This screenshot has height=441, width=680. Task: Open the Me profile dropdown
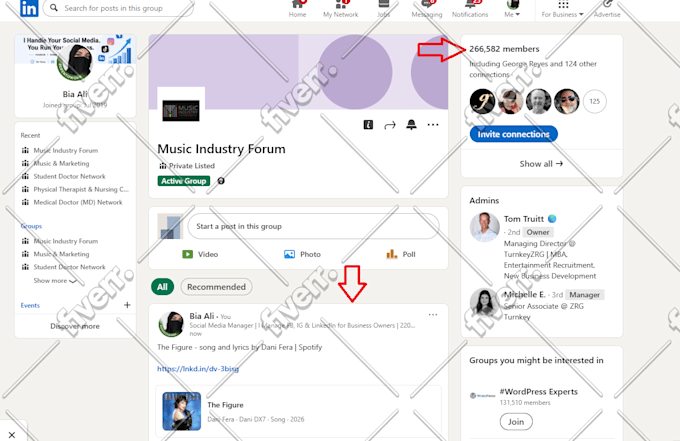coord(512,10)
